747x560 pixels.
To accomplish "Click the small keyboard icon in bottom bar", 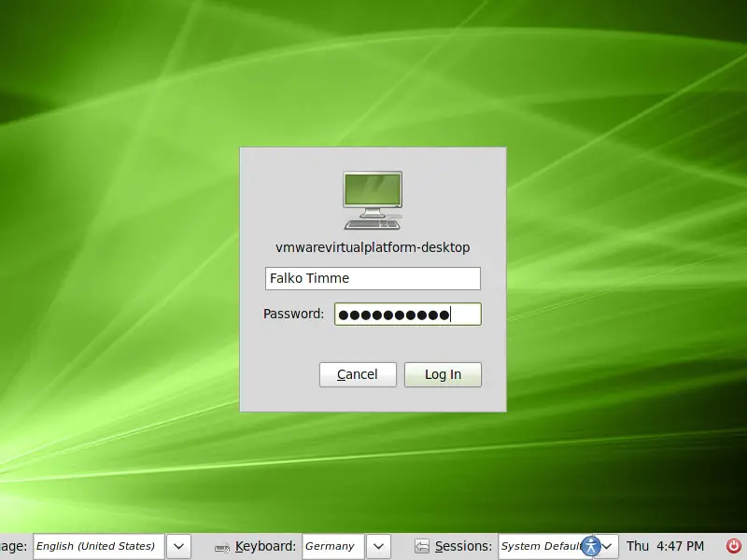I will pyautogui.click(x=222, y=547).
